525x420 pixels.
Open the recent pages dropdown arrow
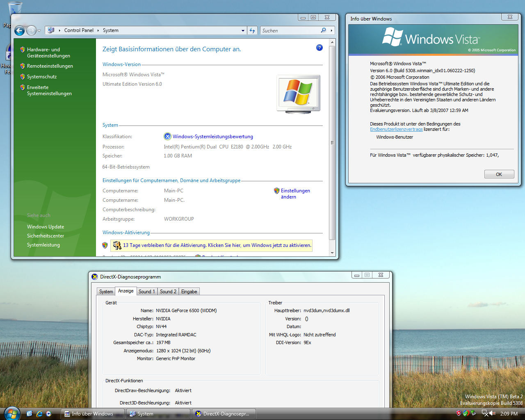(x=39, y=31)
